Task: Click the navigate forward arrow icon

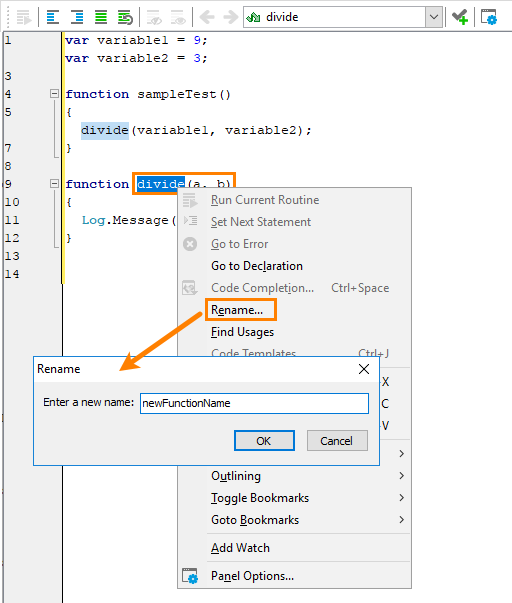Action: point(230,17)
